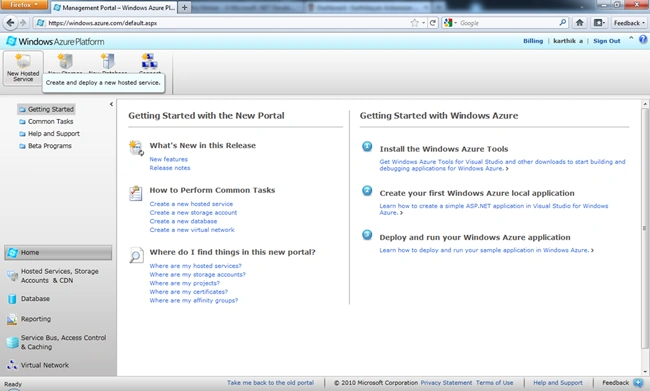Open the Privacy Statement footer link
This screenshot has width=650, height=391.
coord(446,383)
